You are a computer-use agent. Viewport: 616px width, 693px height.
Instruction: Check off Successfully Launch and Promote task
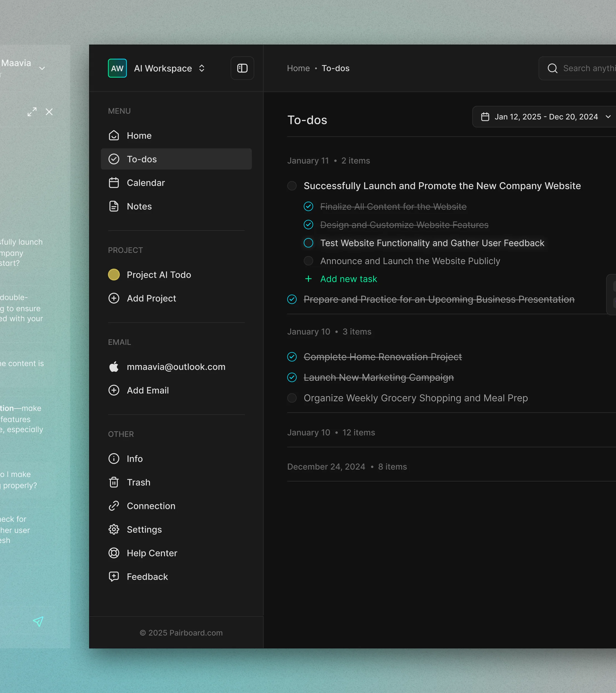coord(292,186)
